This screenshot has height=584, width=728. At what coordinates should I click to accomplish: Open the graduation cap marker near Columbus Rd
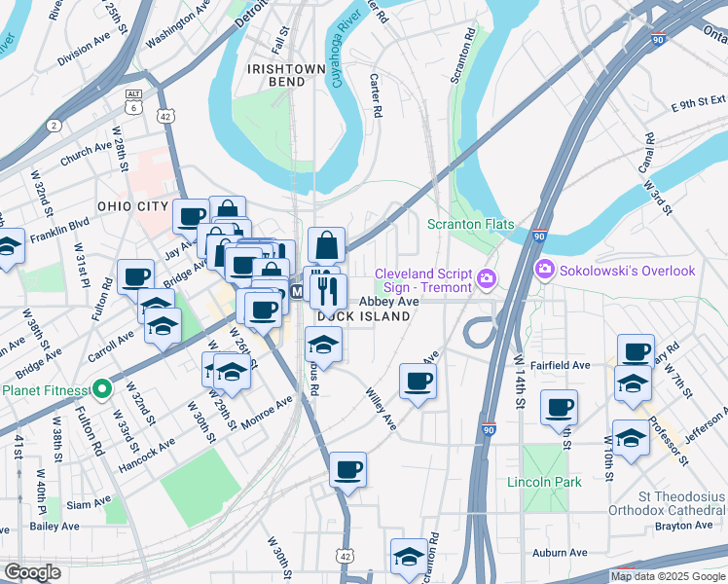click(323, 347)
